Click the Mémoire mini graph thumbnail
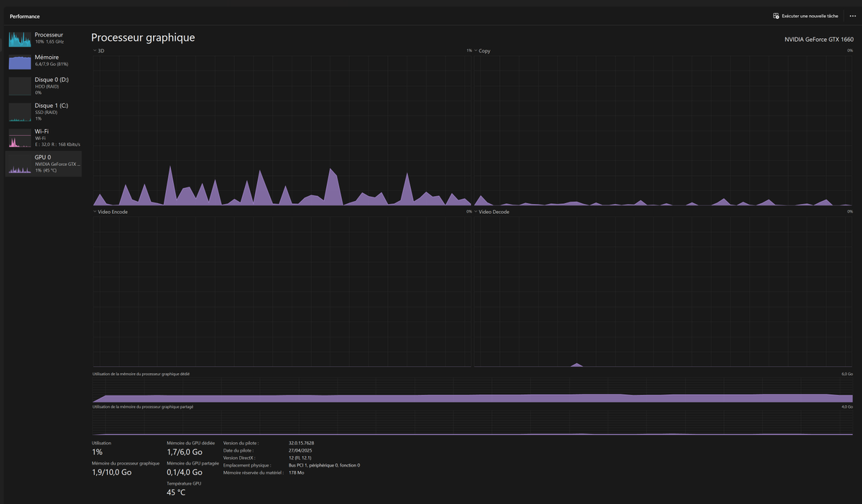The image size is (862, 504). (x=19, y=61)
